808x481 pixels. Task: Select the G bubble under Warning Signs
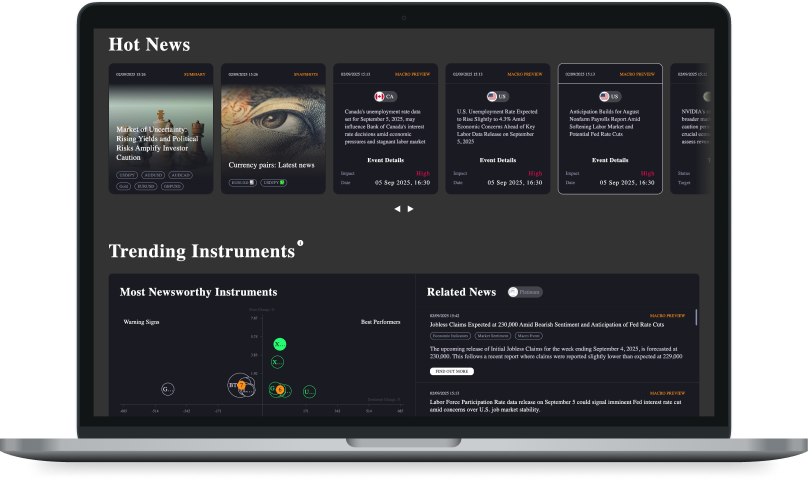(x=168, y=389)
